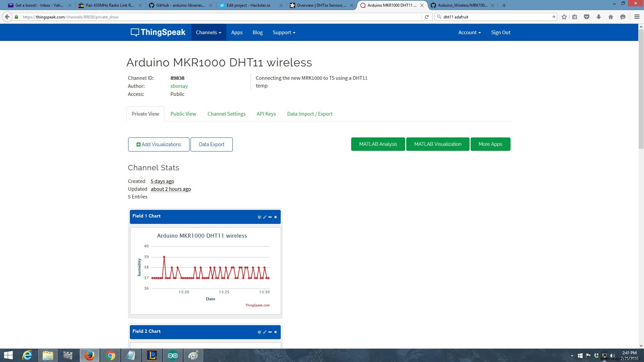This screenshot has width=644, height=362.
Task: Edit the Field 1 Chart using the pencil icon
Action: [x=265, y=217]
